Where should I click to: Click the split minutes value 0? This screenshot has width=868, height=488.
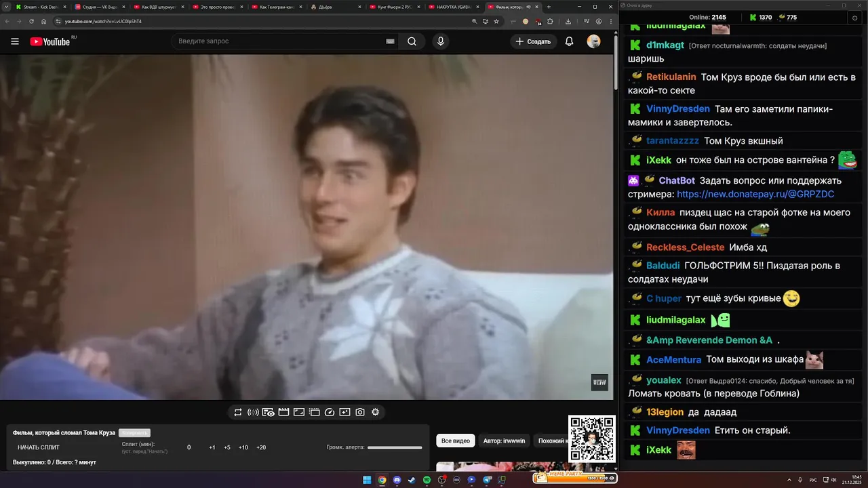pos(189,447)
